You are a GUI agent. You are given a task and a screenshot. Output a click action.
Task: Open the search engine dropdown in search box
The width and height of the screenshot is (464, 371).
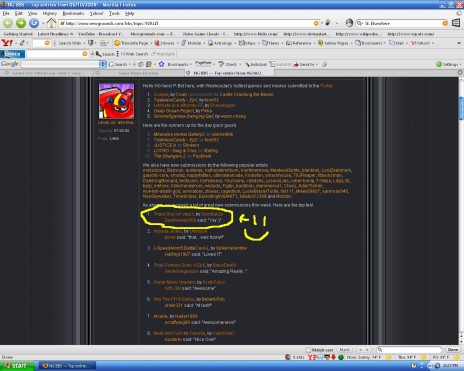[360, 23]
